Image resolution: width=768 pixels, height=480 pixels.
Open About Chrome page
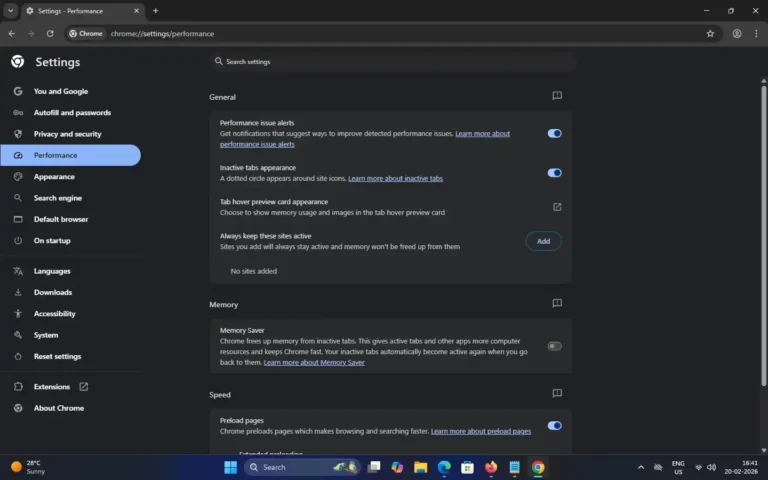[71, 408]
